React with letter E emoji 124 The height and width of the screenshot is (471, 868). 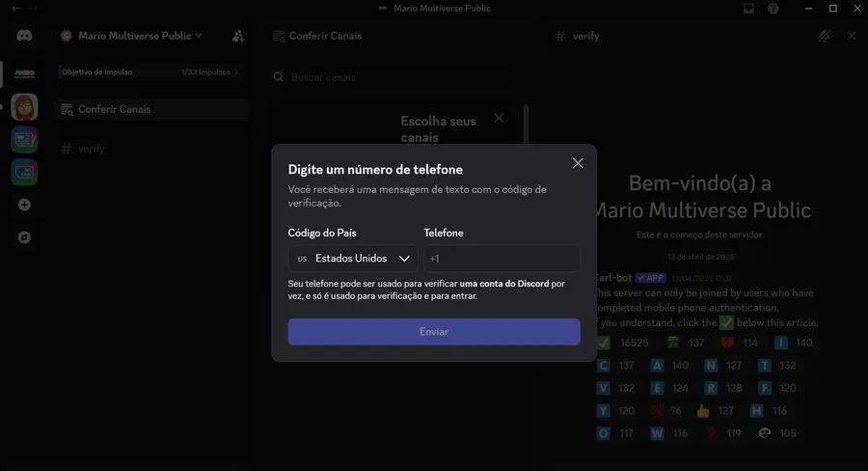tap(670, 388)
